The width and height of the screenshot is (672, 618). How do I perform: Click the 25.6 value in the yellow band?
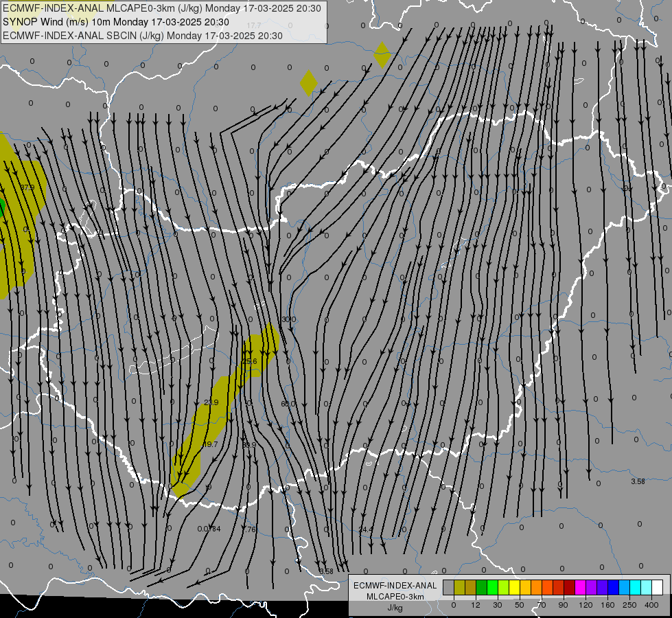pyautogui.click(x=249, y=361)
